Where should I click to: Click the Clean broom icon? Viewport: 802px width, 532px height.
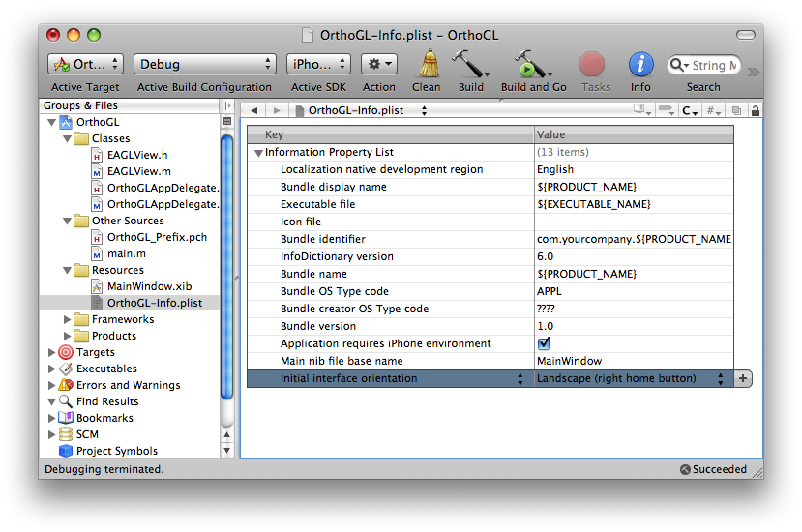click(429, 64)
